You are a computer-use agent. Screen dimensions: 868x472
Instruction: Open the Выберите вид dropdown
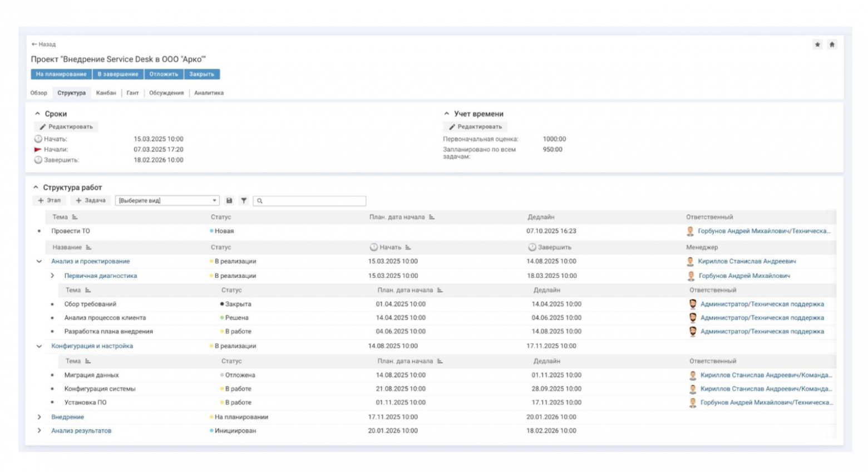click(167, 201)
